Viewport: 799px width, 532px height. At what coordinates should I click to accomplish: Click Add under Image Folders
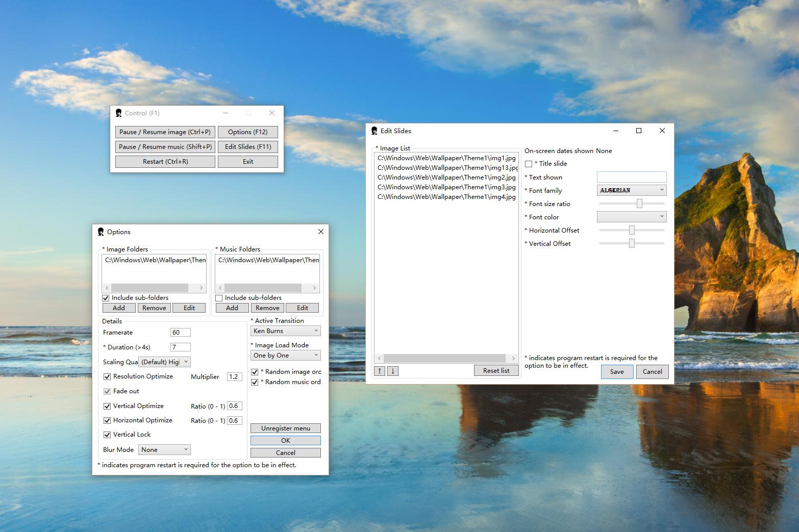[119, 308]
